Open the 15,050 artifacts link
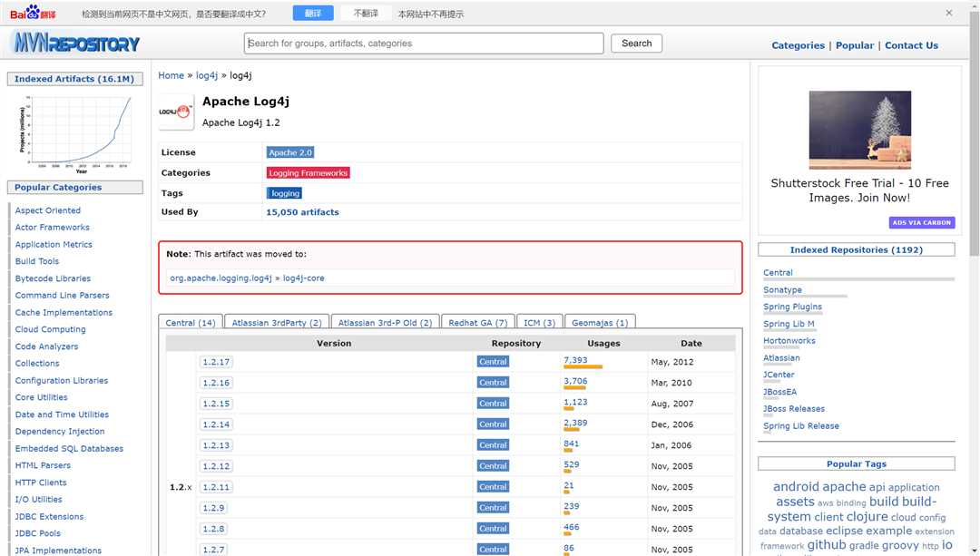 (302, 212)
